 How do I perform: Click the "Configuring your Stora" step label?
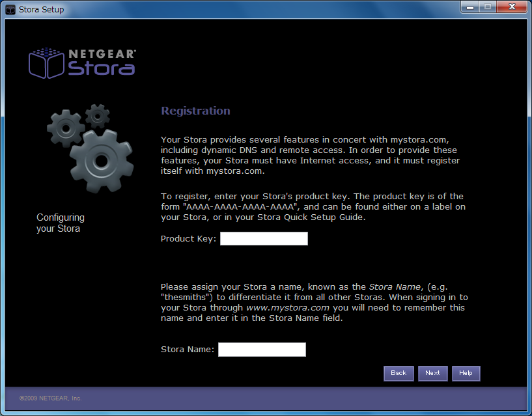point(60,223)
